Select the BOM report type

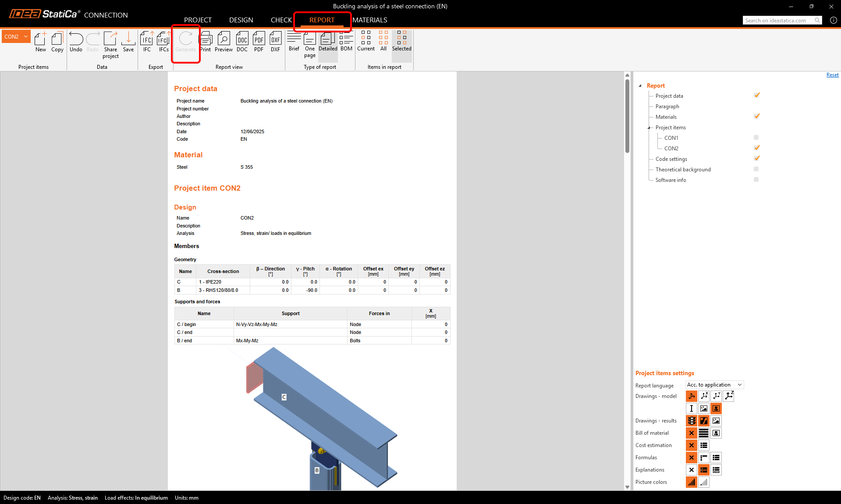(346, 42)
